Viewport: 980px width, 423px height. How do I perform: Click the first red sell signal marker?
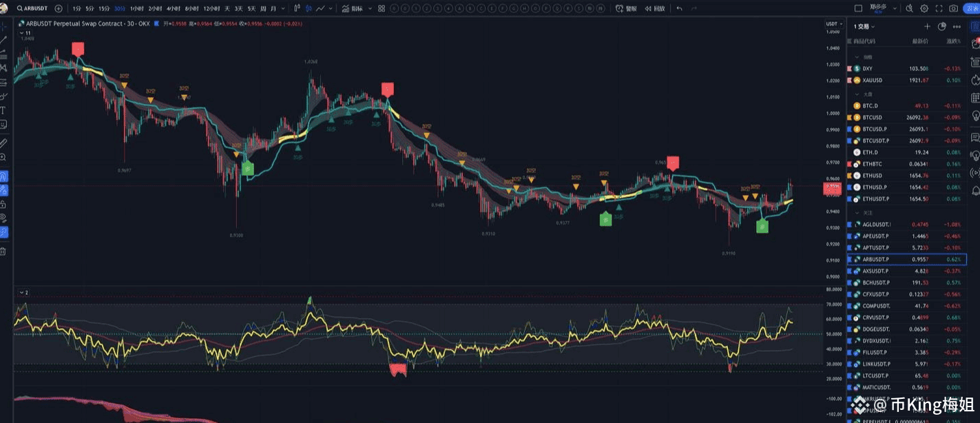pyautogui.click(x=79, y=49)
